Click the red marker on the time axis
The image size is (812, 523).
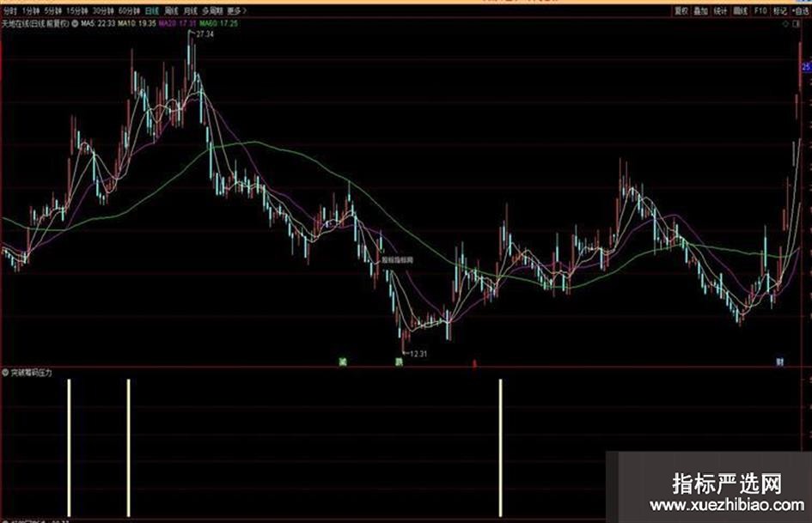(473, 363)
